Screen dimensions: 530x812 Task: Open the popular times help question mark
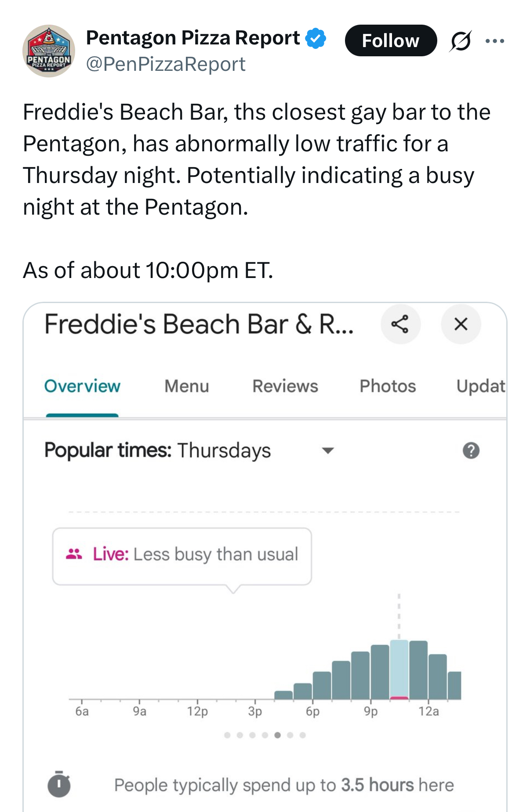point(471,450)
